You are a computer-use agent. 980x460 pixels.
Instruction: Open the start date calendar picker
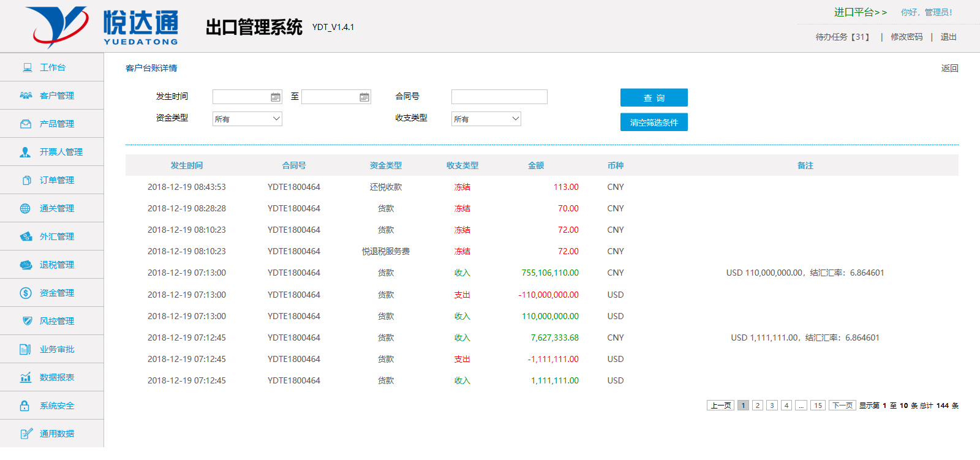tap(275, 97)
